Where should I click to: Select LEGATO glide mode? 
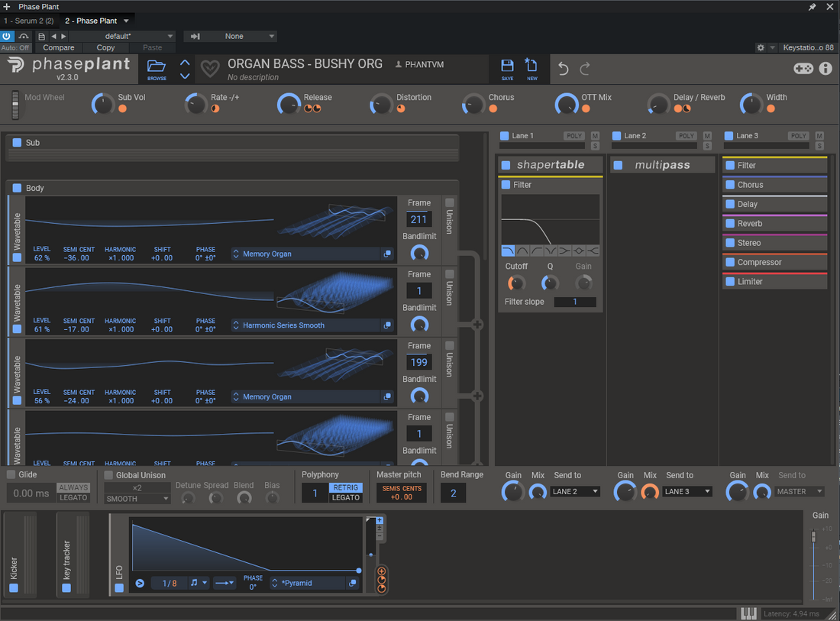coord(73,498)
